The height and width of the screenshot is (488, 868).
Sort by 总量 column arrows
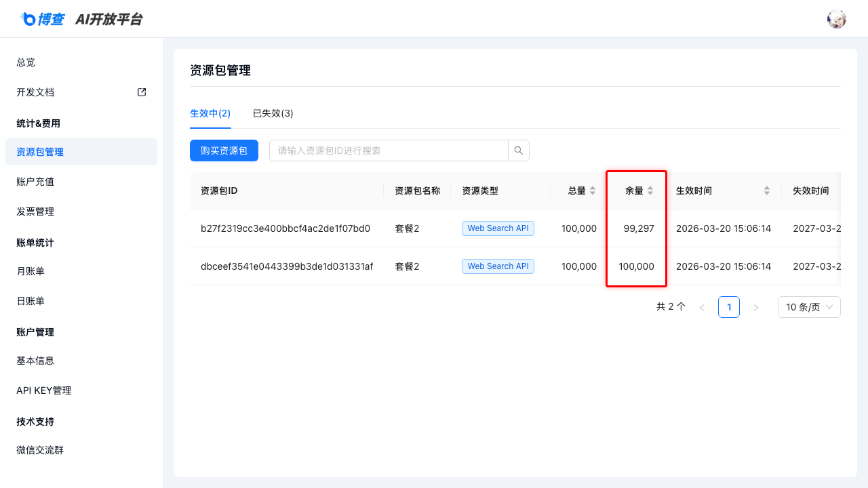pos(593,190)
